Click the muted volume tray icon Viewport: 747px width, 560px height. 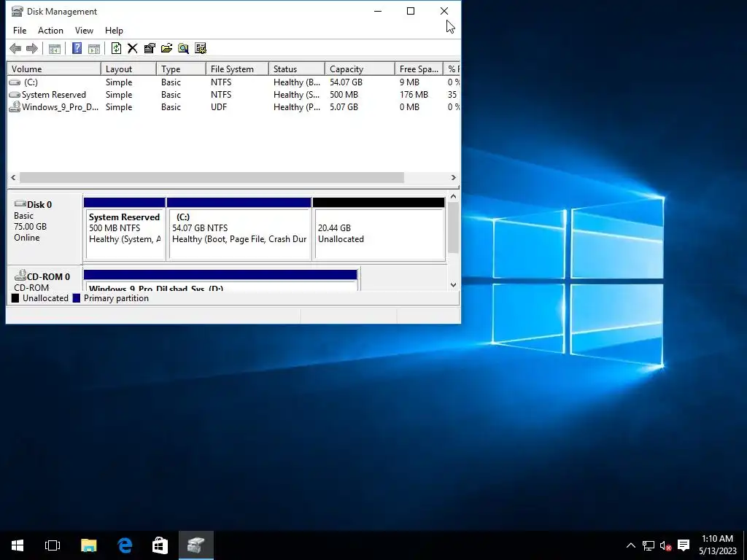click(665, 545)
